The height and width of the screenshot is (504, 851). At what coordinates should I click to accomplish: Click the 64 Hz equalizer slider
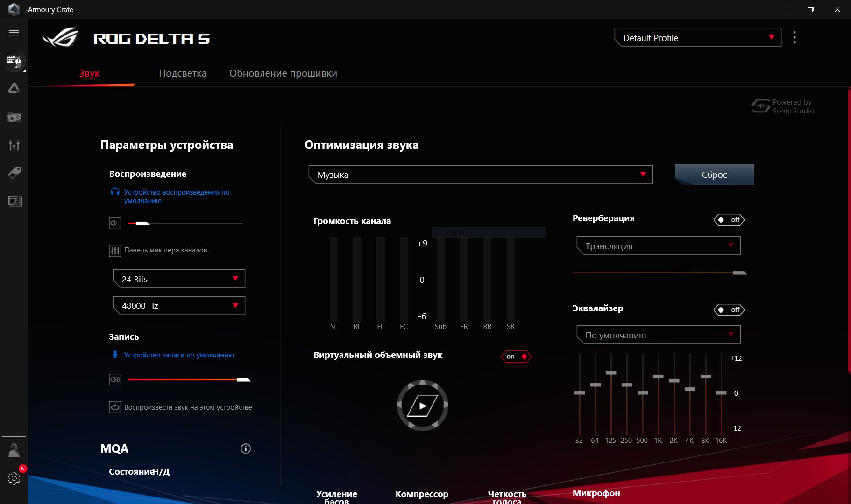pos(596,385)
